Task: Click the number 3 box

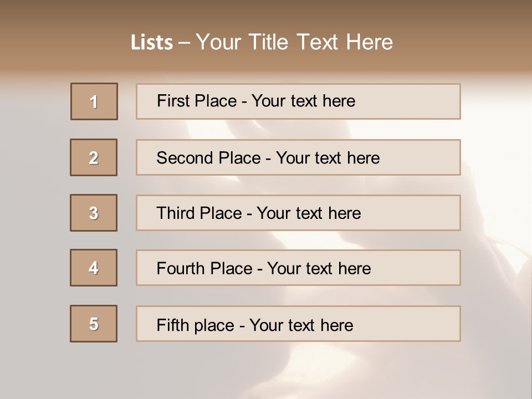Action: (x=94, y=213)
